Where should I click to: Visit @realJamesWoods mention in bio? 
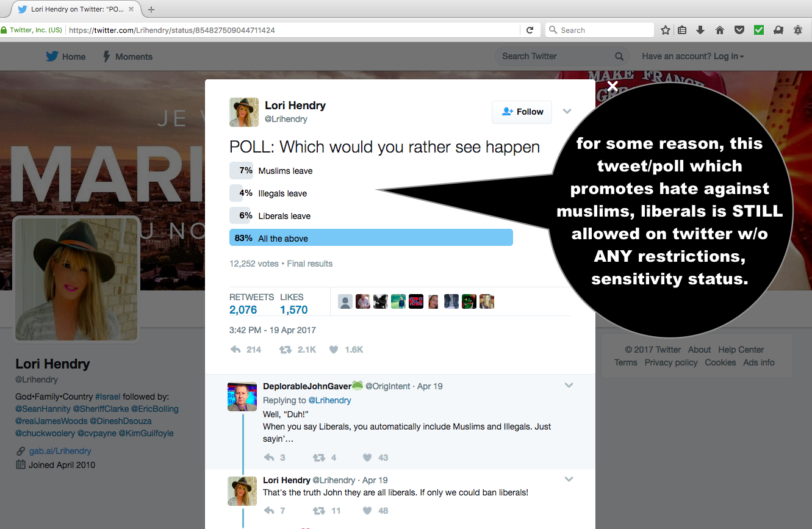pyautogui.click(x=51, y=421)
